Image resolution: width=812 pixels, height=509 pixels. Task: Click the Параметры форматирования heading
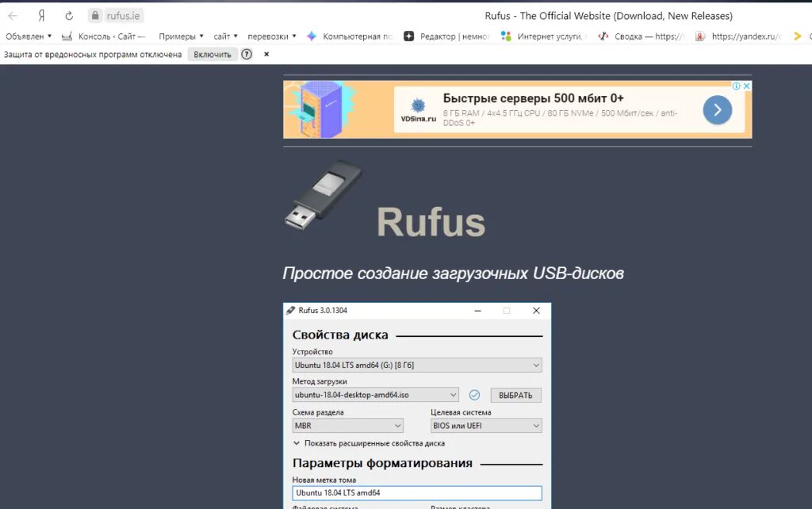382,463
